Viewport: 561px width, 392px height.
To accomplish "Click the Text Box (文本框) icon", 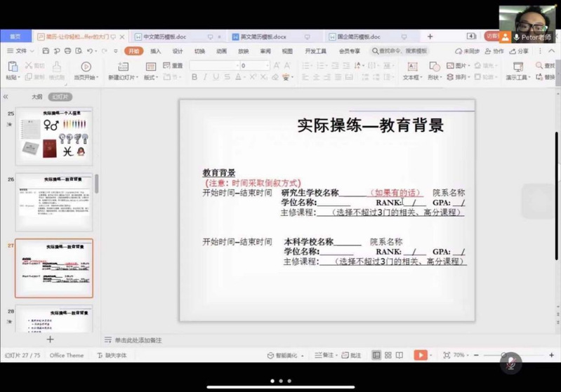I will 411,70.
